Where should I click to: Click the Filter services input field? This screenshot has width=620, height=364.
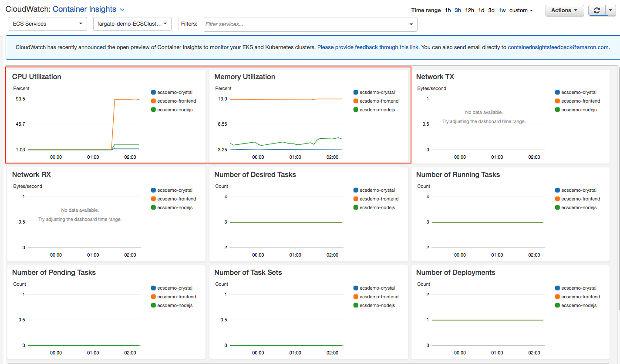[305, 24]
